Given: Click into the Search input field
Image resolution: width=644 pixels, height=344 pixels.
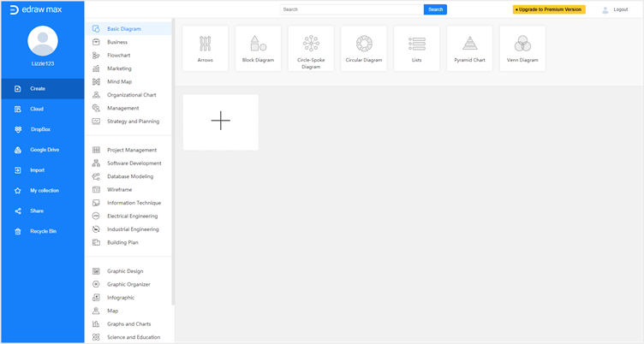Looking at the screenshot, I should click(352, 9).
